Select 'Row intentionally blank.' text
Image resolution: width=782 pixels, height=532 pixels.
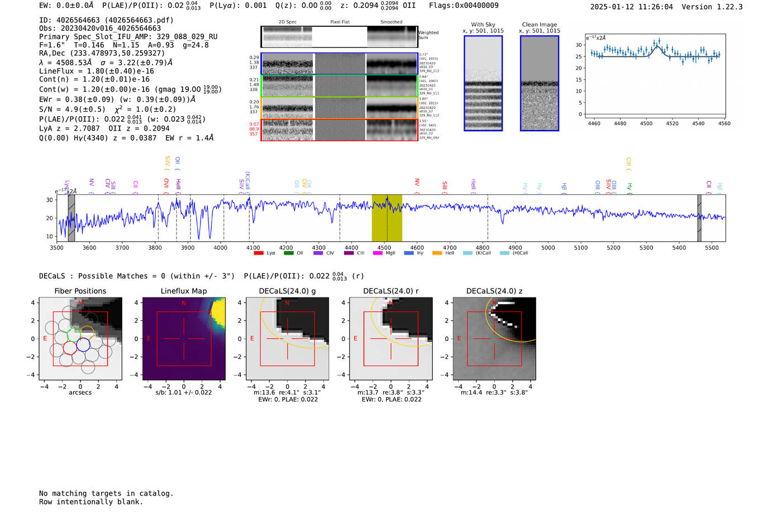point(91,502)
